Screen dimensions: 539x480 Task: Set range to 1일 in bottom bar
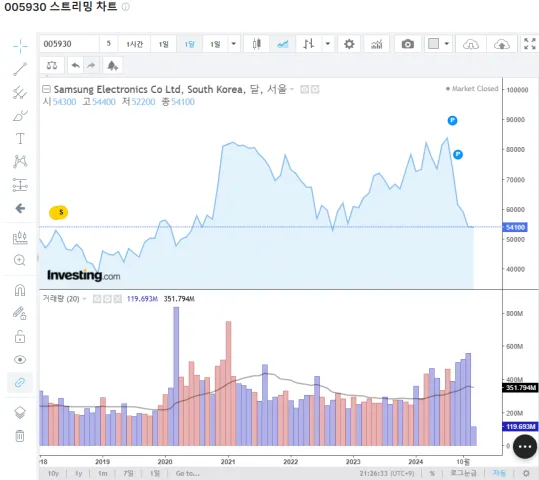click(x=155, y=473)
